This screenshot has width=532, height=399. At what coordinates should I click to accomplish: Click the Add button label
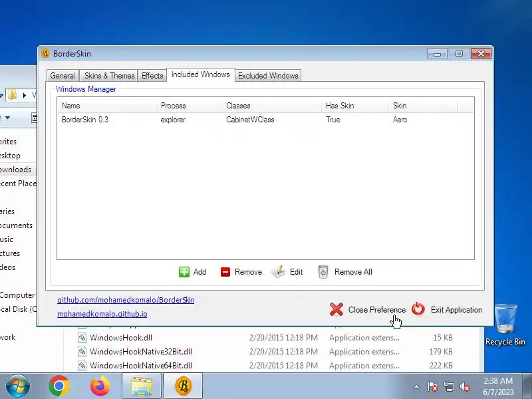[199, 272]
